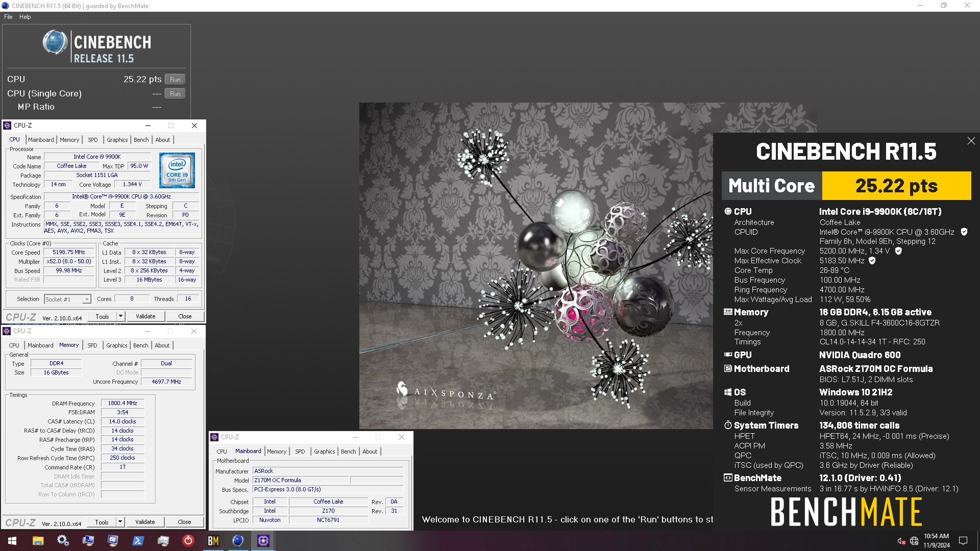The height and width of the screenshot is (551, 980).
Task: Click the Core Speed field 5198.75 MHz
Action: pyautogui.click(x=69, y=252)
